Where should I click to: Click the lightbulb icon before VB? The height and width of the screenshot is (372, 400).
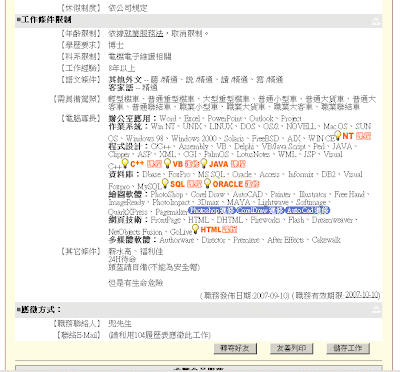(168, 163)
